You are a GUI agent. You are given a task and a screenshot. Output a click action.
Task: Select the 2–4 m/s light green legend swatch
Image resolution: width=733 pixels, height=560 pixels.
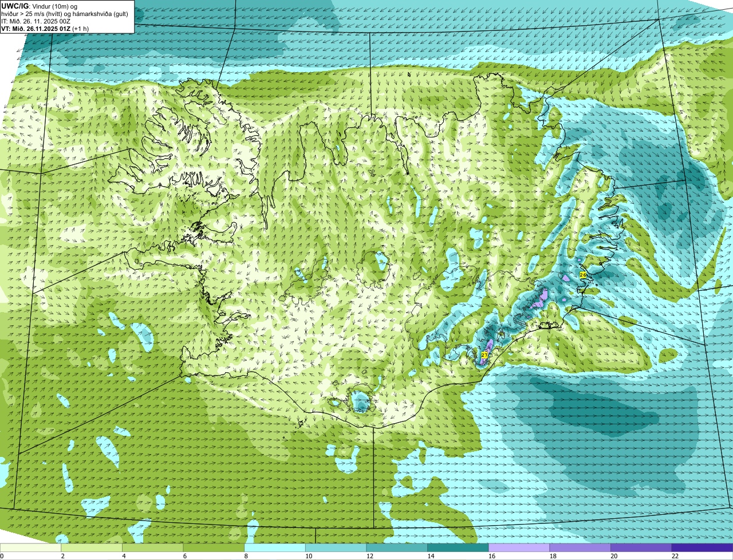(x=92, y=547)
